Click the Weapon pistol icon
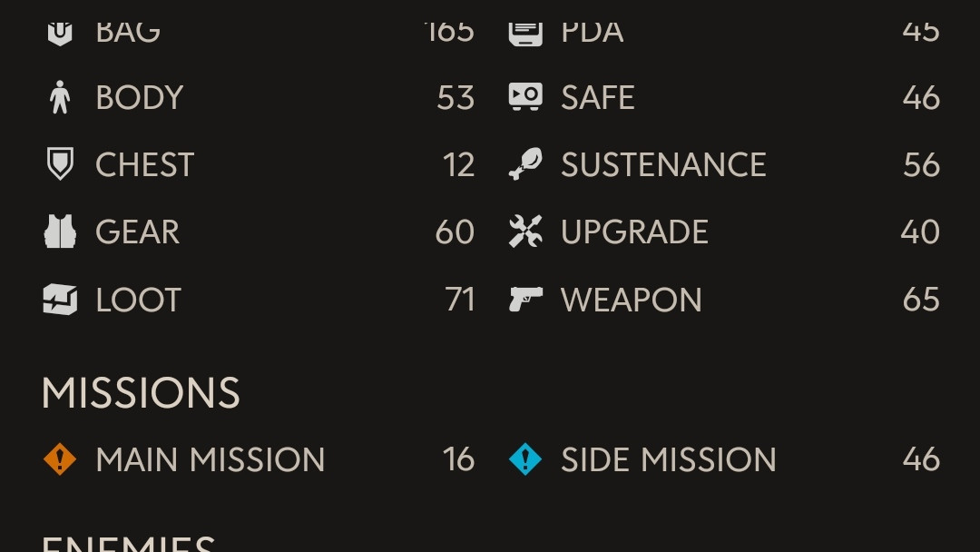This screenshot has width=980, height=552. click(x=525, y=300)
